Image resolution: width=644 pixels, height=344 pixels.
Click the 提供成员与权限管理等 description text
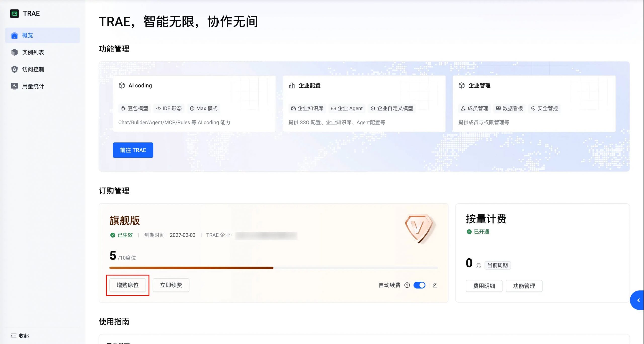click(484, 122)
